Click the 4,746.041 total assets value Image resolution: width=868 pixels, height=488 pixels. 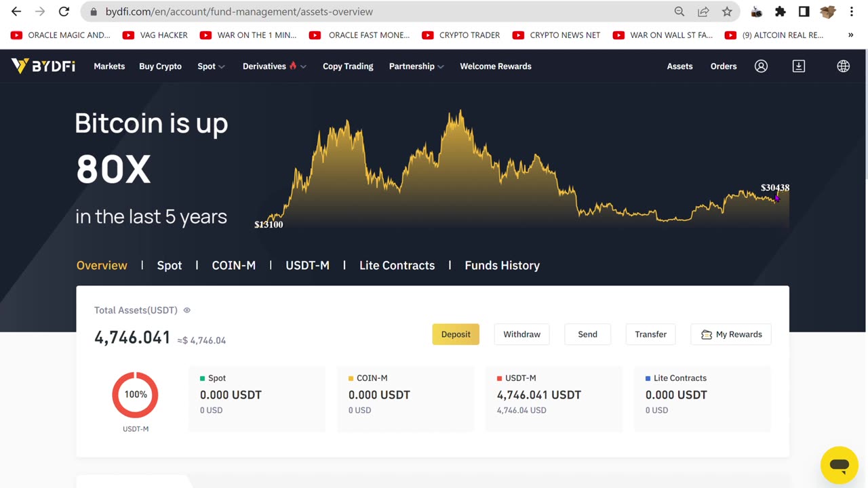pos(132,338)
